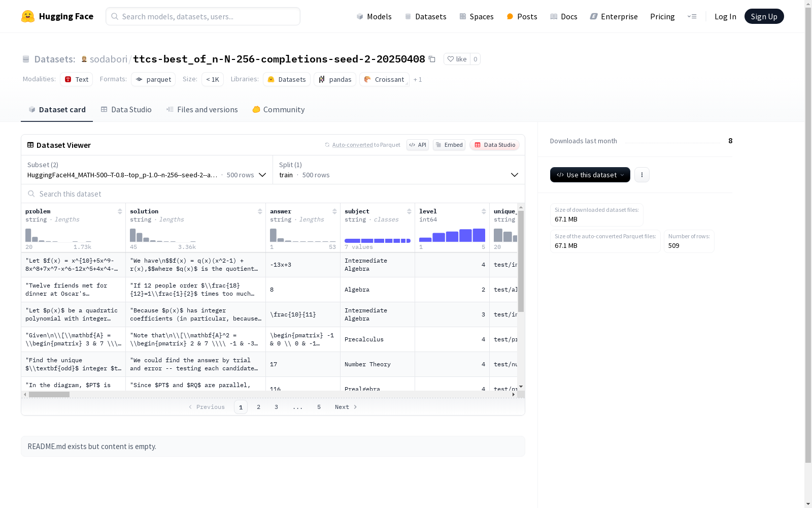Viewport: 812px width, 508px height.
Task: Sort the level column
Action: tap(484, 211)
